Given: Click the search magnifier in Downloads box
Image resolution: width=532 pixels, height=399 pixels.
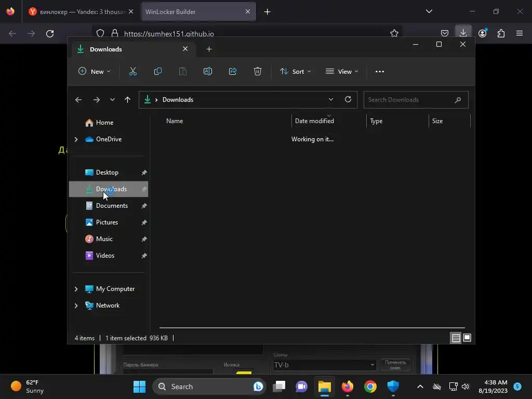Looking at the screenshot, I should coord(458,100).
